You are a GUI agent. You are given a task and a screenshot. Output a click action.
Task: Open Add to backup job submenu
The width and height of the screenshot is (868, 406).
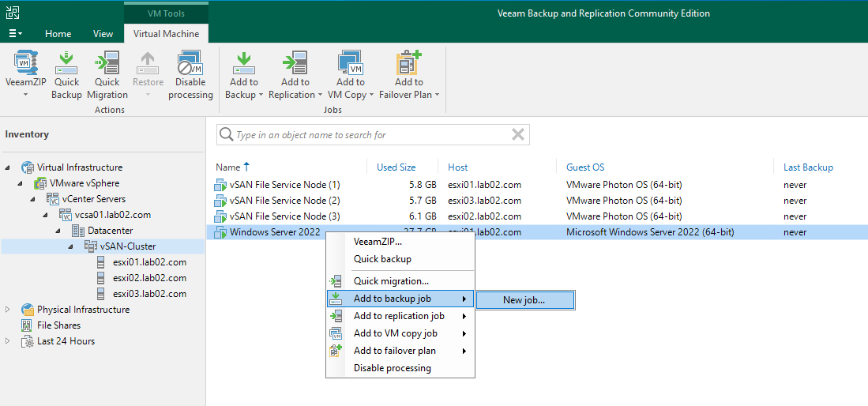point(400,299)
